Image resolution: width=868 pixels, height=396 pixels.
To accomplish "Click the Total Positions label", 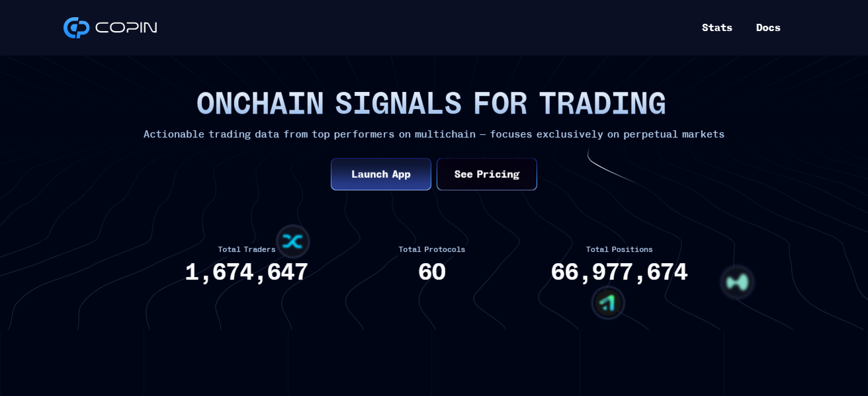I will [619, 249].
